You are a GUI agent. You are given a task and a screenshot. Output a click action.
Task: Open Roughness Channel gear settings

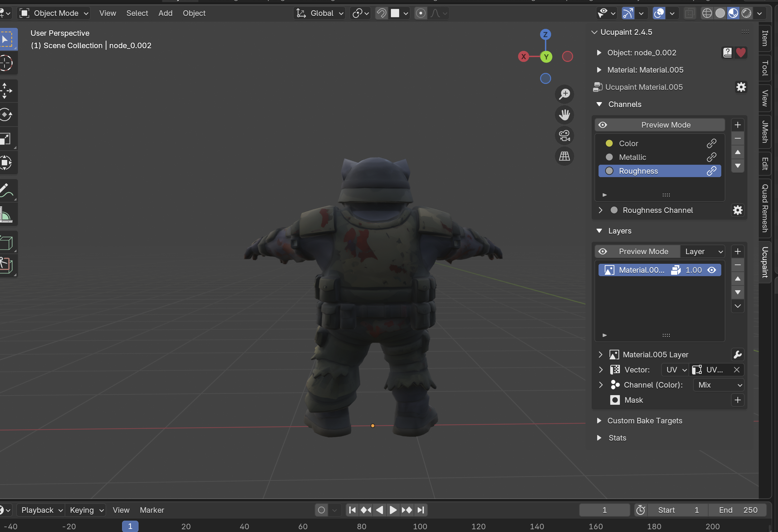(x=737, y=210)
